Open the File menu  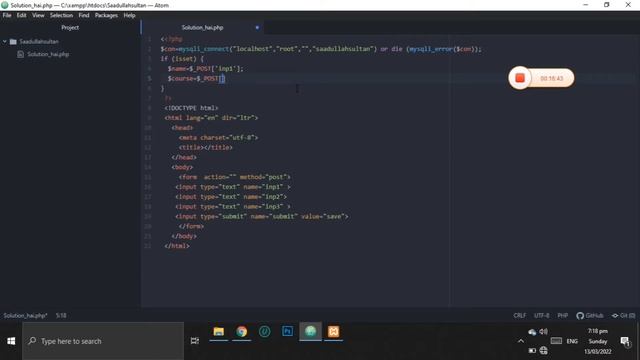point(7,16)
